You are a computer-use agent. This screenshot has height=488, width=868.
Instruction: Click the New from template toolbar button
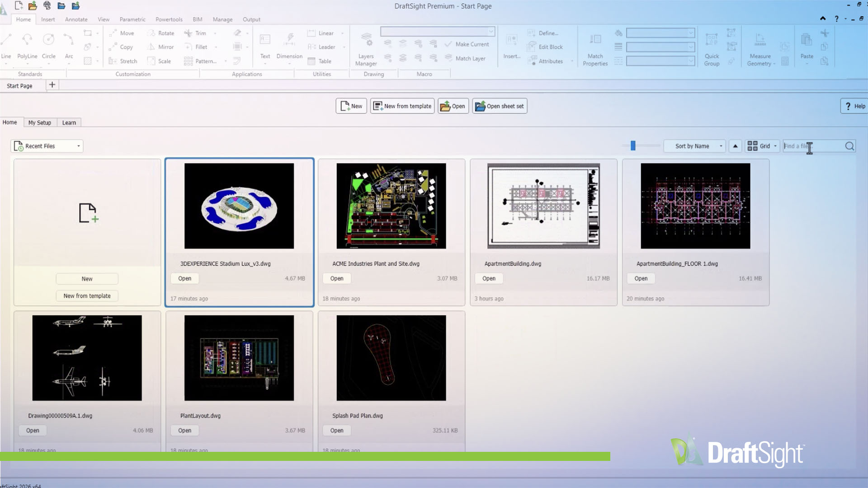402,106
